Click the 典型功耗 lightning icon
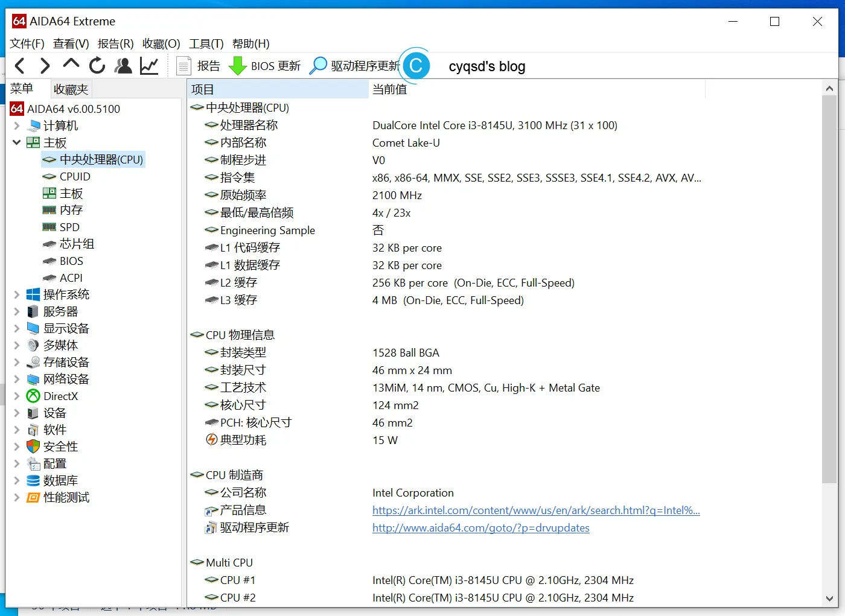 211,440
